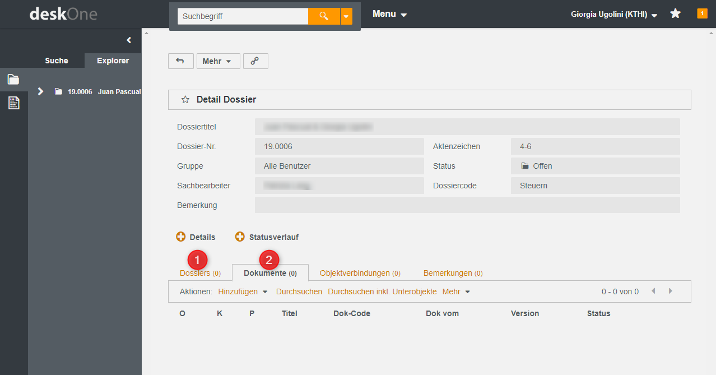The image size is (716, 376).
Task: Click Durchsuchen inkl. Unterobjekte link
Action: click(x=382, y=291)
